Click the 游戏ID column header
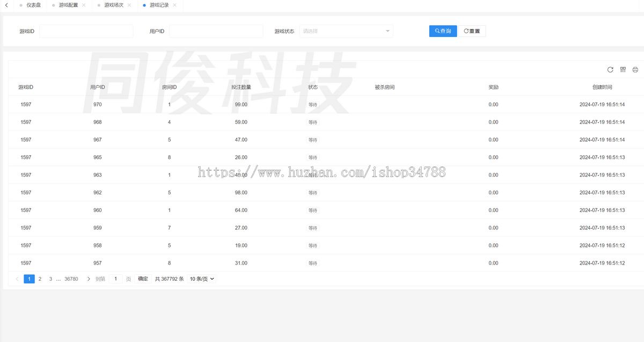The image size is (644, 342). (x=26, y=87)
